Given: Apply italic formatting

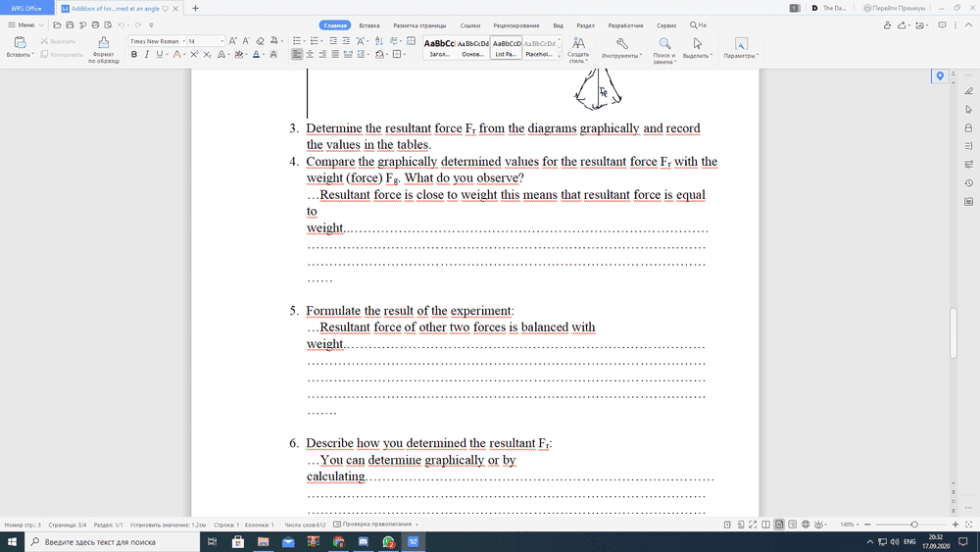Looking at the screenshot, I should click(147, 55).
